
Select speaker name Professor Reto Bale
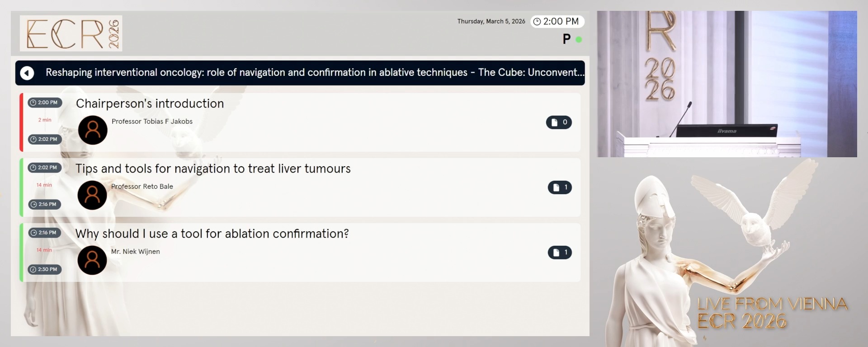(142, 187)
